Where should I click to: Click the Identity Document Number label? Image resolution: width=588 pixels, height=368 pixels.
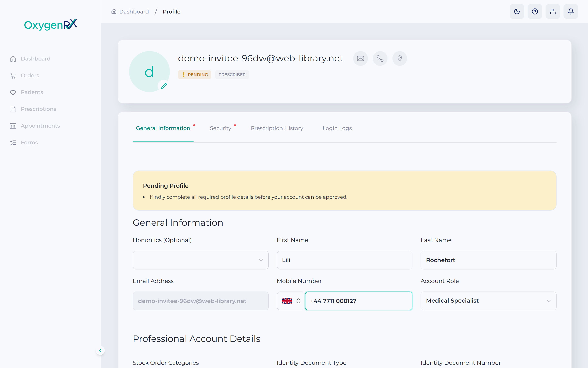click(461, 363)
